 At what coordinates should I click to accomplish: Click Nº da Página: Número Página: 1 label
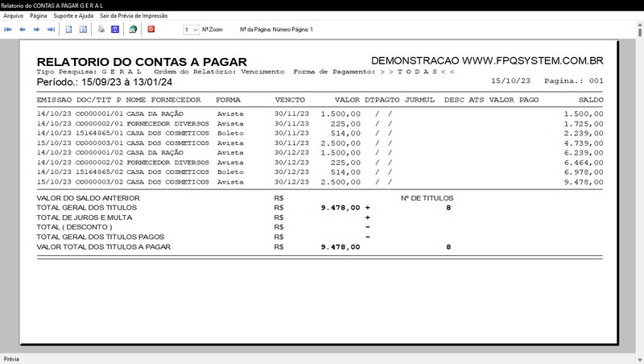point(276,30)
